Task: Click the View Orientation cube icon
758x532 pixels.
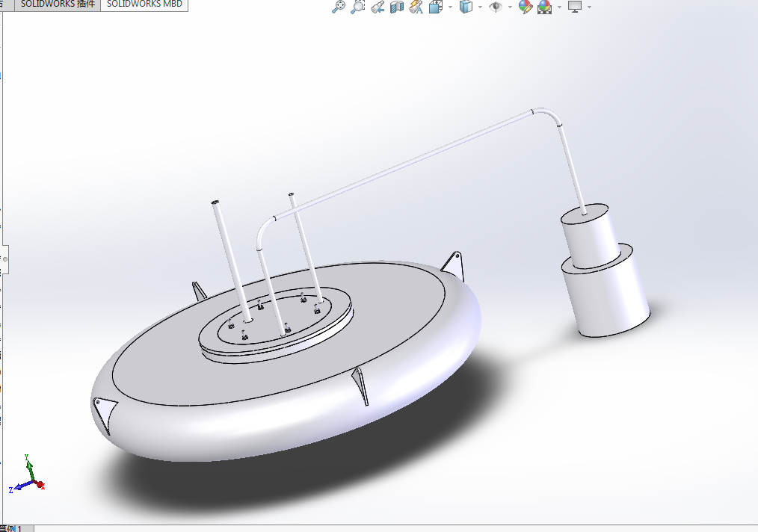Action: coord(436,7)
